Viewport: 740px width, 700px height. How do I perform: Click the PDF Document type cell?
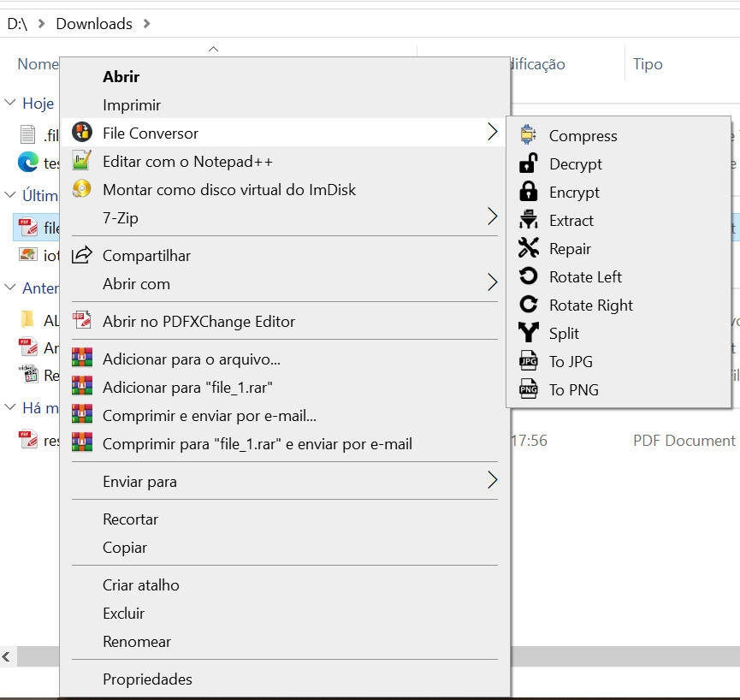coord(684,441)
